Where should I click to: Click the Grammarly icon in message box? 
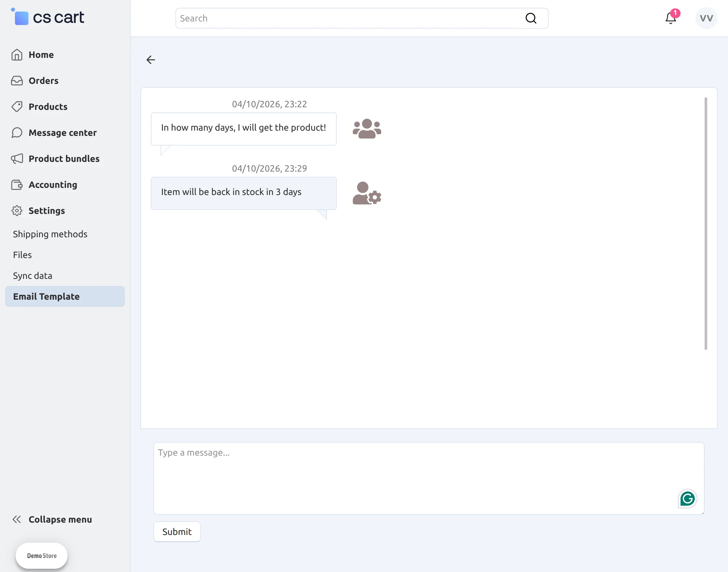point(687,499)
